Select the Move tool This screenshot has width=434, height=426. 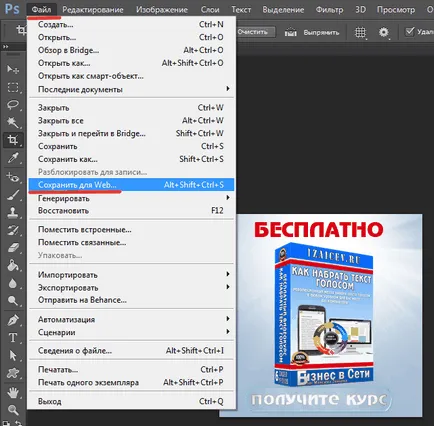13,70
